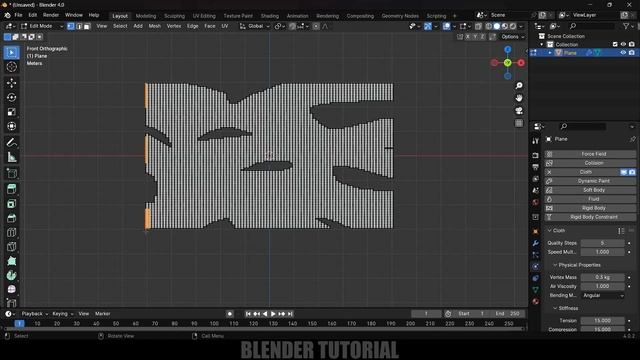The image size is (640, 360).
Task: Click the play animation button
Action: click(273, 314)
